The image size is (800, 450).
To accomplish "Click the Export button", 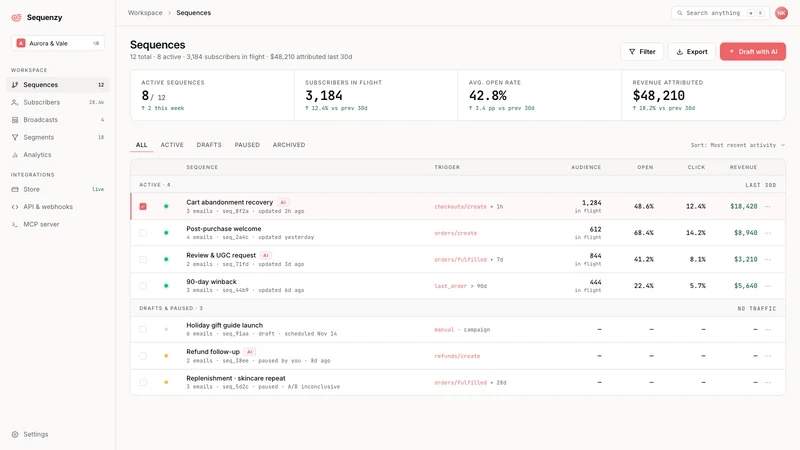I will tap(692, 52).
